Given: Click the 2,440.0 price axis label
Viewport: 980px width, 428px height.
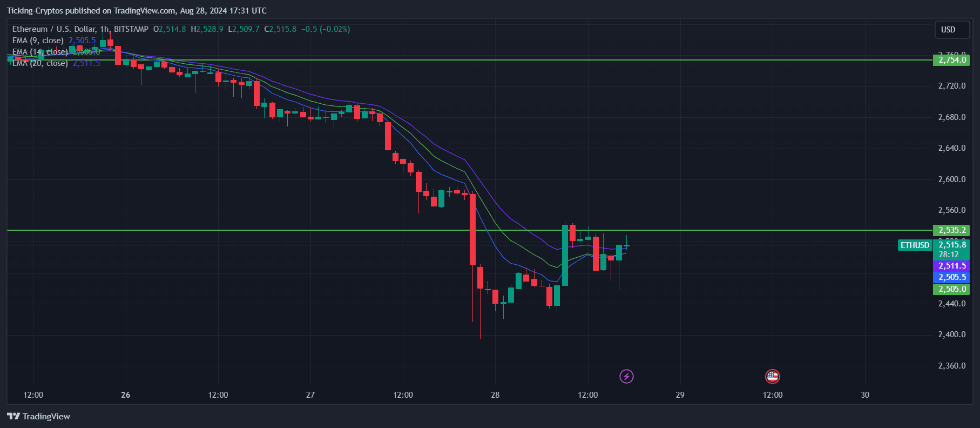Looking at the screenshot, I should pos(952,304).
